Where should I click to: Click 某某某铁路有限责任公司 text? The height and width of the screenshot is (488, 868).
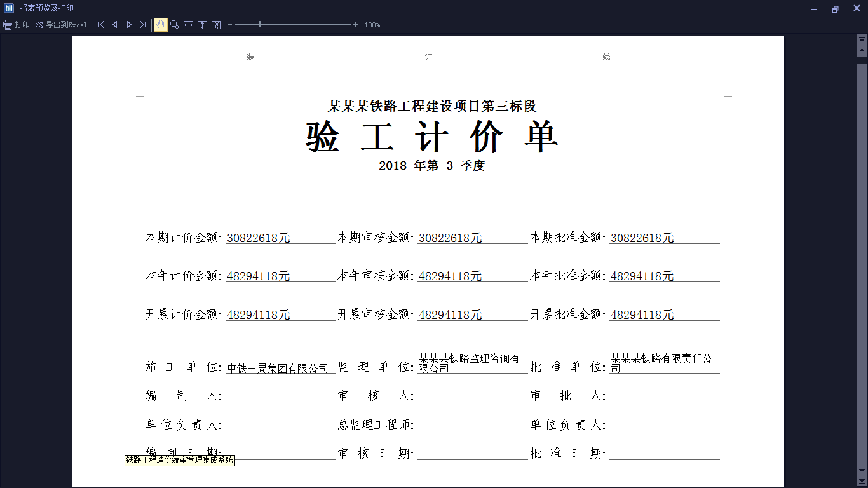tap(661, 363)
